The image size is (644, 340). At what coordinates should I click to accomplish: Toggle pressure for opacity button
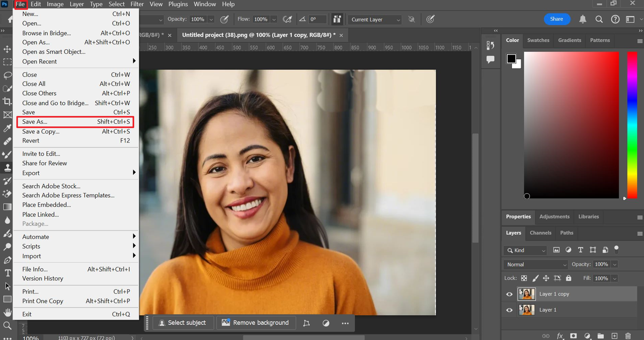click(x=224, y=19)
